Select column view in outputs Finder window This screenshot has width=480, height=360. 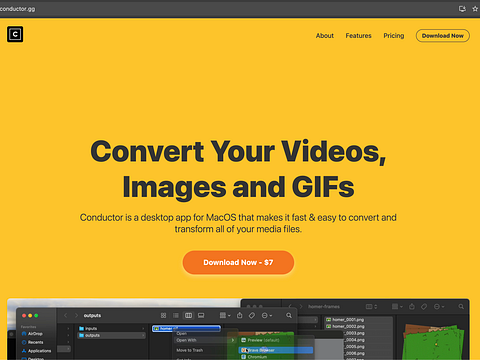click(188, 315)
